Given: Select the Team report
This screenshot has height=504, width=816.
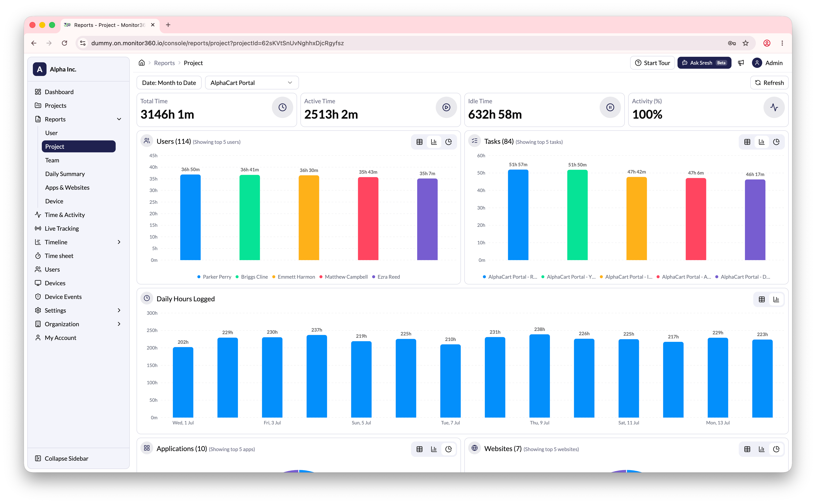Looking at the screenshot, I should pos(78,160).
